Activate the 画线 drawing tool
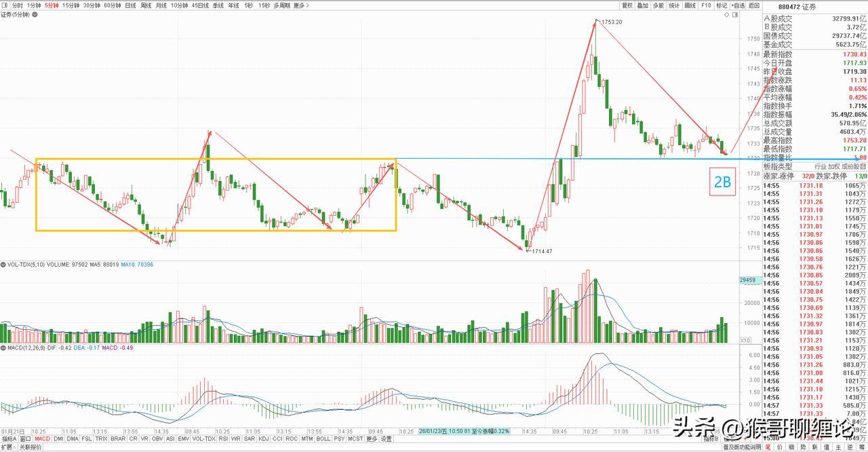868x452 pixels. 690,5
